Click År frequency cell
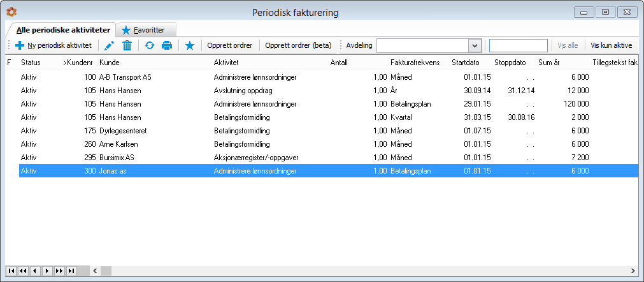 coord(394,91)
